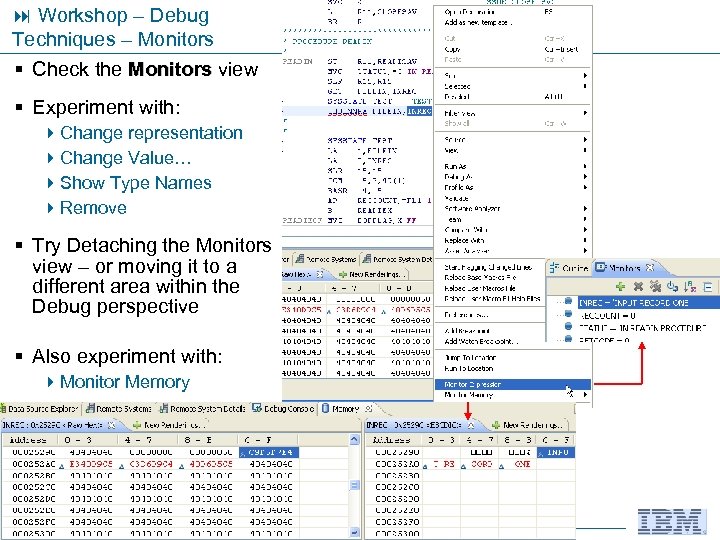Choose Reload Base Macros File menu entry

(480, 277)
